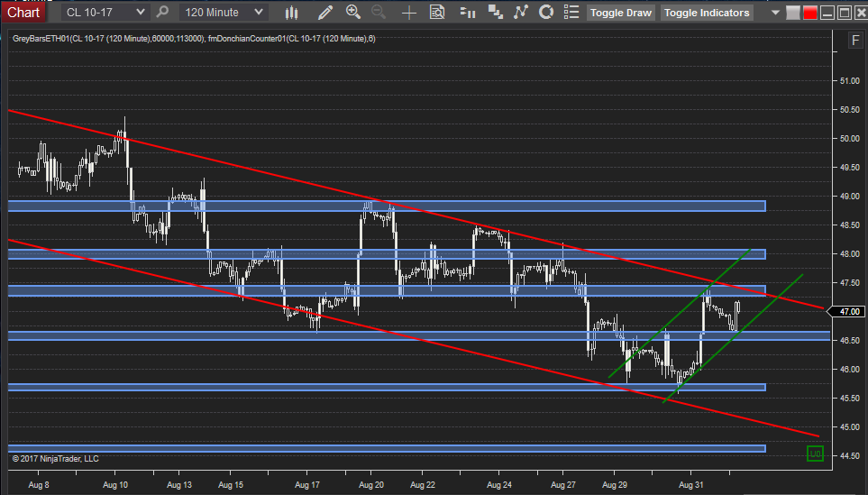Click the 50.00 price axis label
The height and width of the screenshot is (495, 868).
point(849,139)
